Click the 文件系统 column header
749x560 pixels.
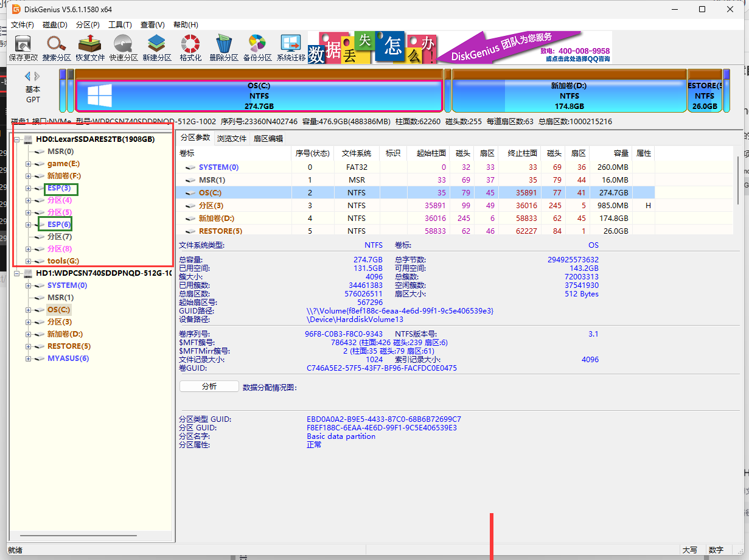357,153
